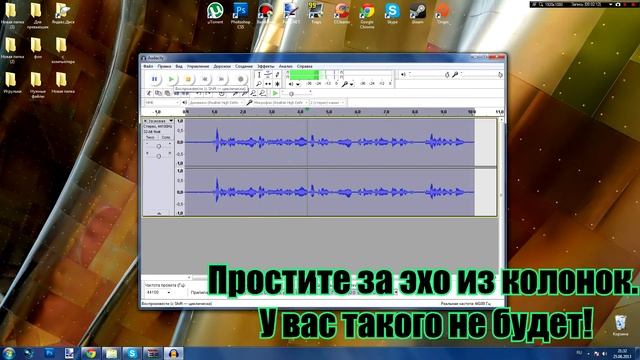Viewport: 640px width, 360px height.
Task: Click the Paste icon in the edit toolbar
Action: (167, 93)
